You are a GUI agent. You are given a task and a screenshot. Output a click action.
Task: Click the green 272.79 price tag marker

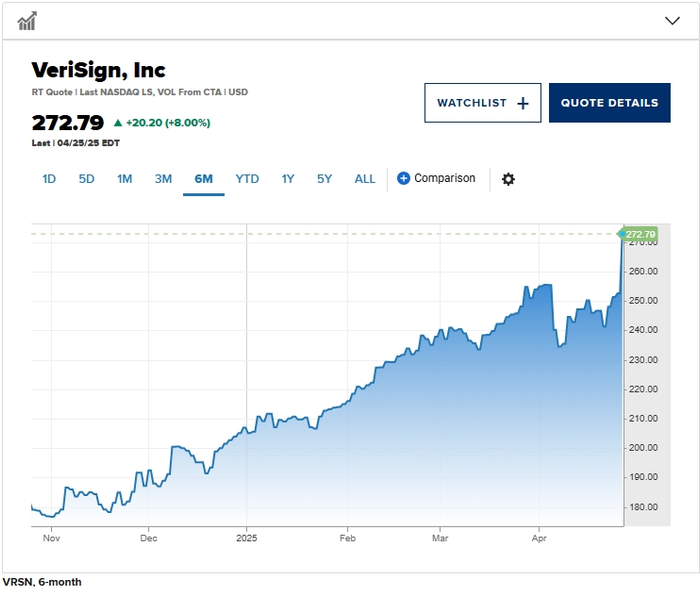pyautogui.click(x=639, y=234)
